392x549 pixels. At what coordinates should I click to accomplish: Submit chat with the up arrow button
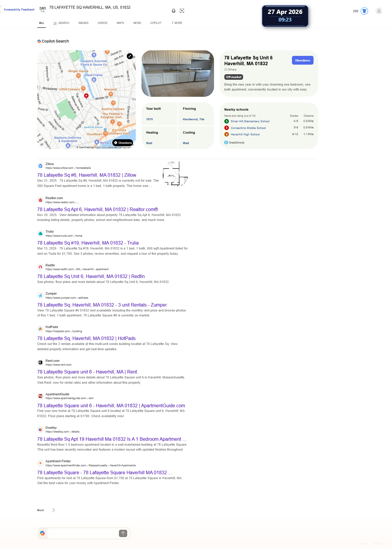click(x=123, y=533)
